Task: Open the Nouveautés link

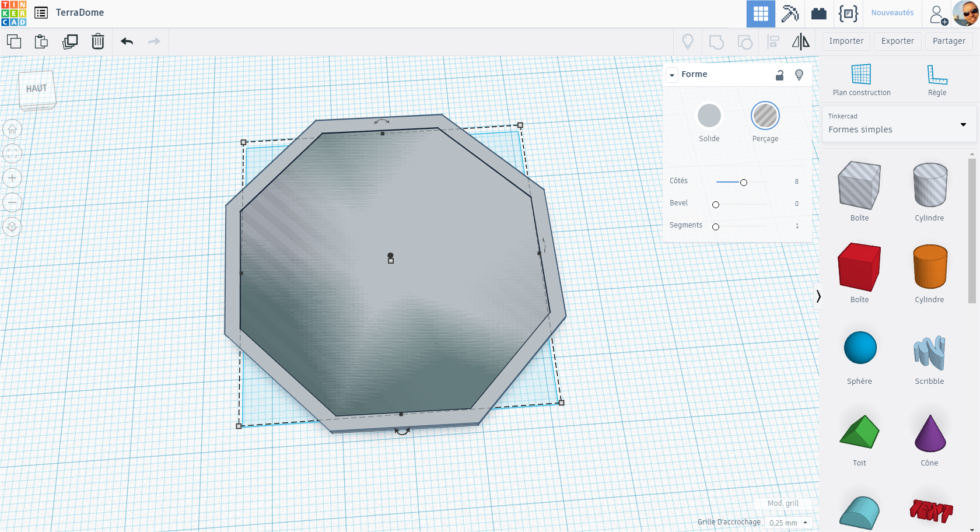Action: coord(892,13)
